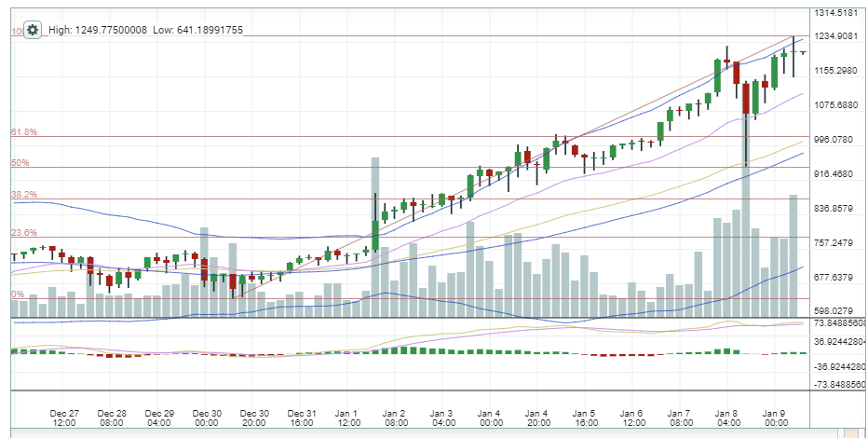
Task: Select the Dec 27 12:00 time label
Action: tap(63, 418)
